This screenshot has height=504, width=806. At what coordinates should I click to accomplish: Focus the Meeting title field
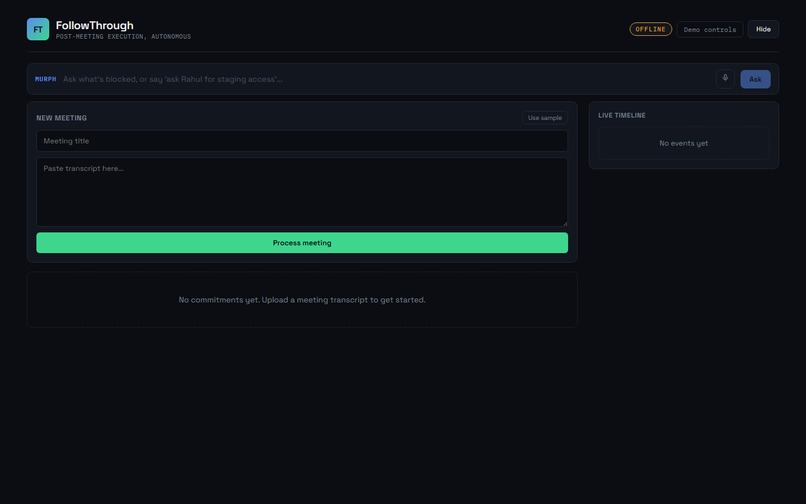click(x=302, y=141)
